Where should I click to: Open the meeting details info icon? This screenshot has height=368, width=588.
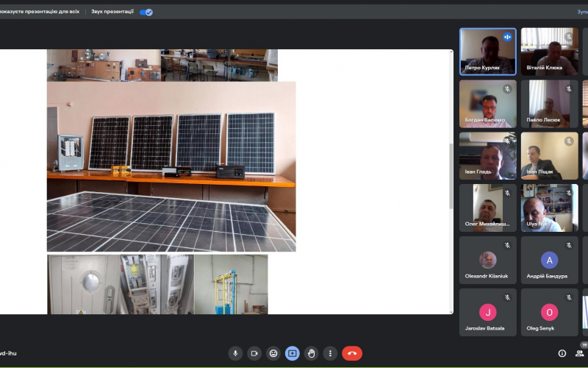(562, 353)
